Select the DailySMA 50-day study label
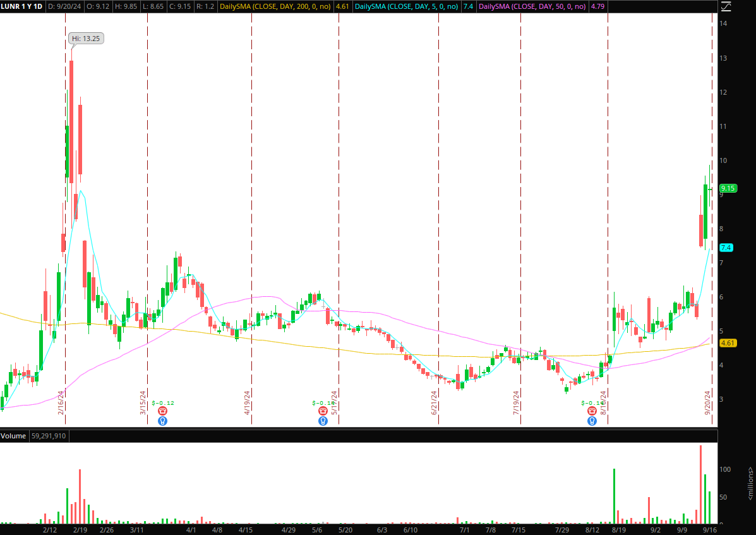Viewport: 756px width, 535px height. pos(532,6)
